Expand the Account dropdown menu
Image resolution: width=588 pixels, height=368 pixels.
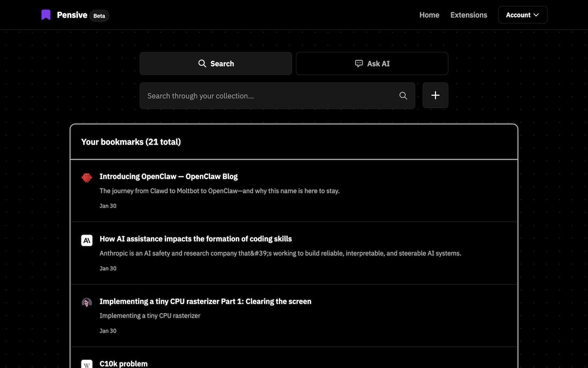[x=523, y=15]
